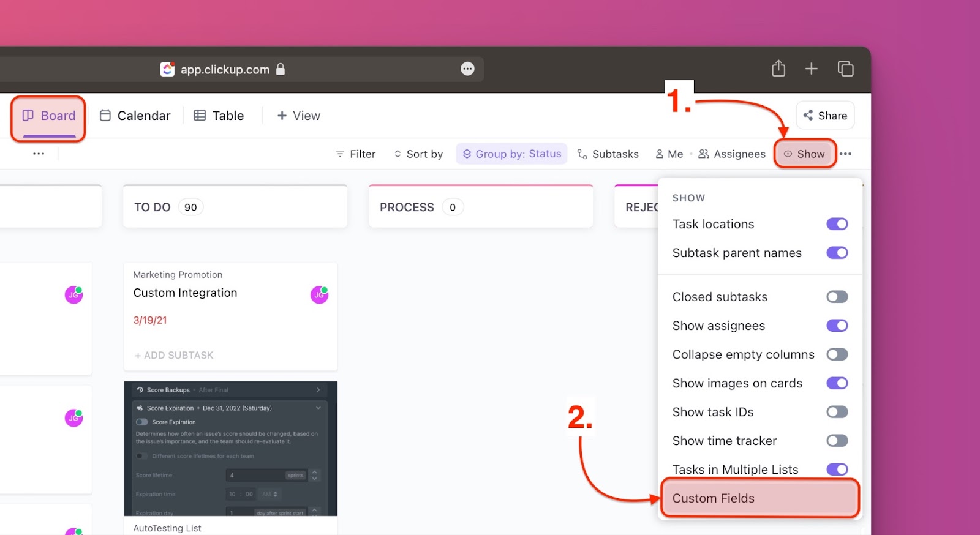Open the toolbar more options ellipsis beside Show

click(x=846, y=154)
